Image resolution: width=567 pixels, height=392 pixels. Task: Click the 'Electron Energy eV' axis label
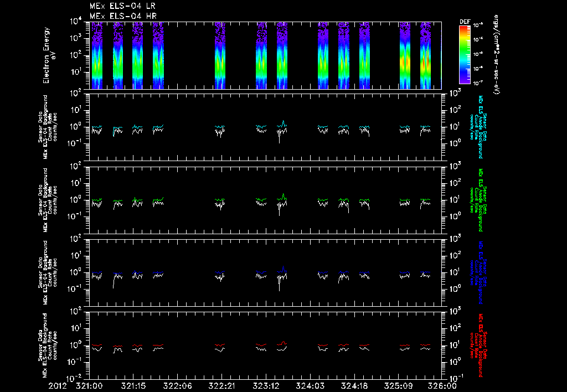pyautogui.click(x=49, y=55)
